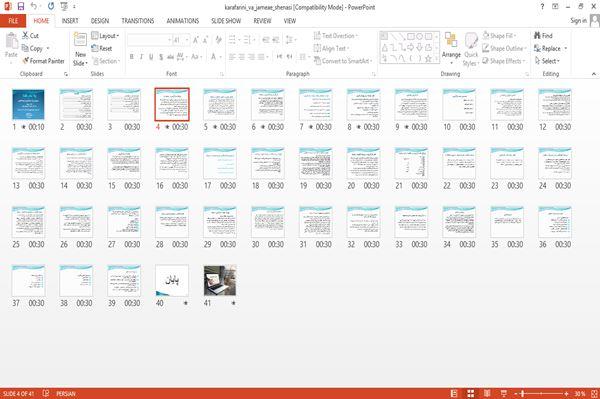Switch to the DESIGN tab

pyautogui.click(x=99, y=21)
